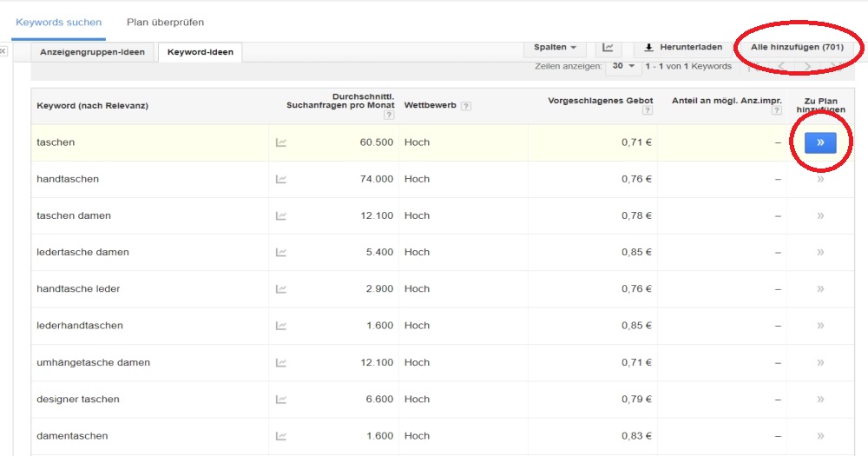
Task: Switch to Plan überprüfen tab
Action: pyautogui.click(x=165, y=23)
